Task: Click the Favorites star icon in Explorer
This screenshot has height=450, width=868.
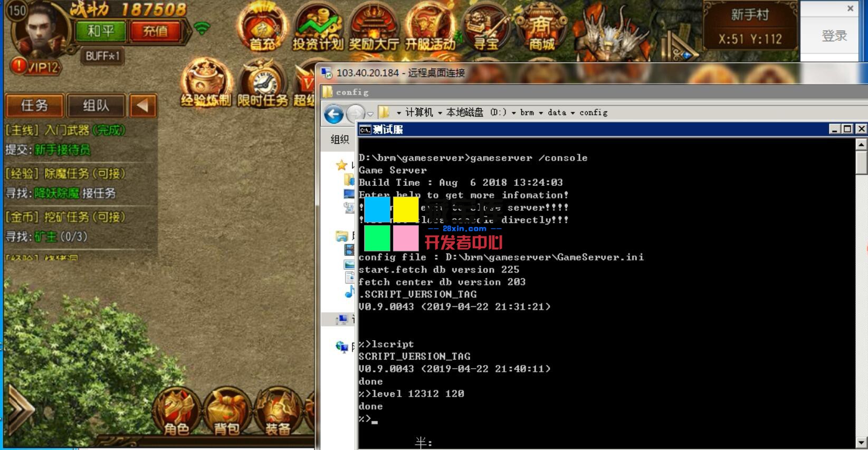Action: click(x=341, y=165)
